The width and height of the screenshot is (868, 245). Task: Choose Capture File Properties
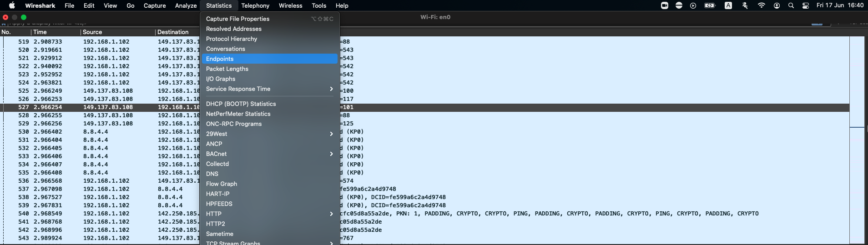[269, 19]
